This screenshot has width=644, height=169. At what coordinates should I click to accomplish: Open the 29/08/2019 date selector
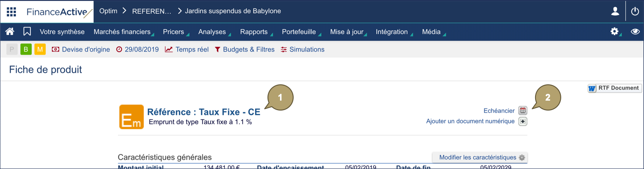[137, 49]
